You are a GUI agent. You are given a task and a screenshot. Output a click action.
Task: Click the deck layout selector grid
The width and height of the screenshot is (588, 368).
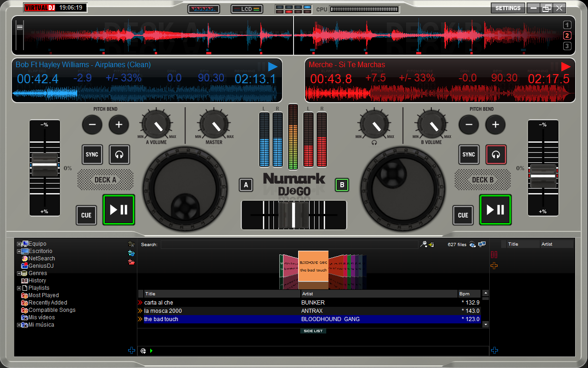(x=294, y=9)
